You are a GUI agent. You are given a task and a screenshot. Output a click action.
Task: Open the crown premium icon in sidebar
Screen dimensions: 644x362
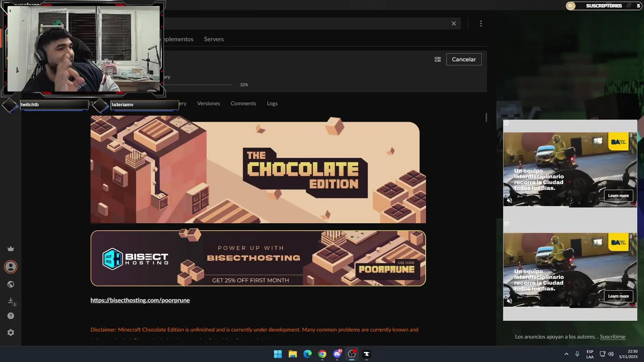[11, 249]
